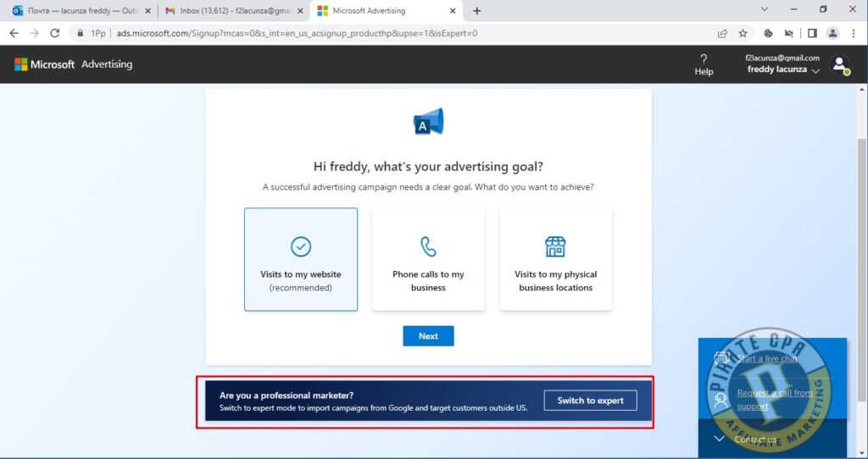
Task: Open the Help menu
Action: [704, 64]
